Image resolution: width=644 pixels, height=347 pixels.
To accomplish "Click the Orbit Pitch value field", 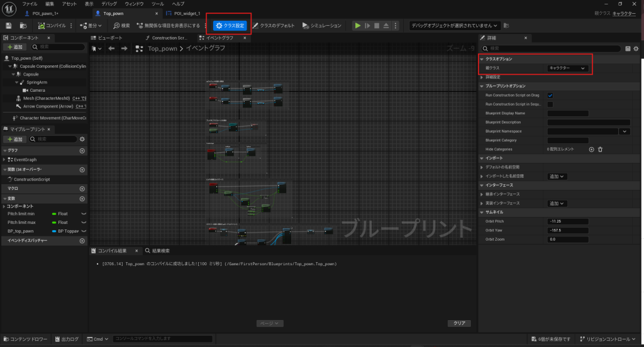I will 568,221.
